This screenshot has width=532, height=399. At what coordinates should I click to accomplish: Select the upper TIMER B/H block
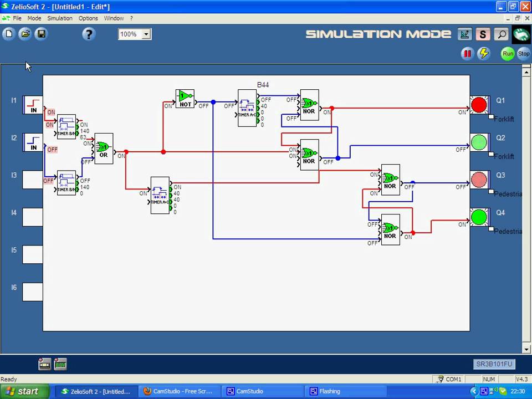[66, 126]
